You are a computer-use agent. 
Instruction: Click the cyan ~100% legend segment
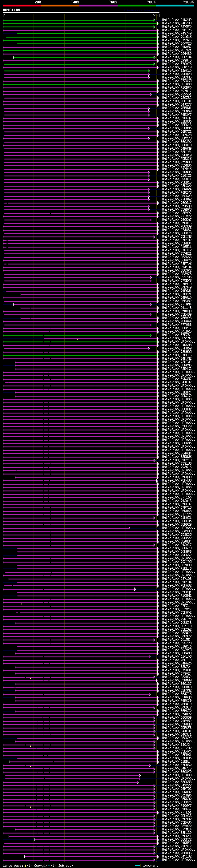tap(175, 6)
